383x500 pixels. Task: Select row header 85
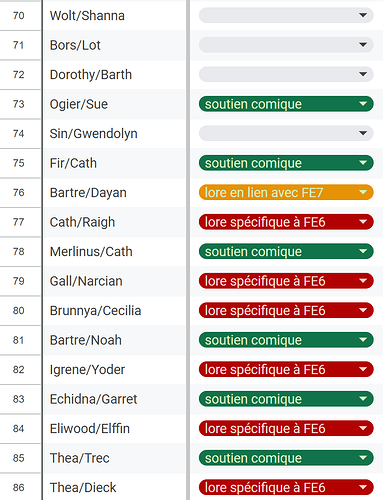click(x=19, y=458)
